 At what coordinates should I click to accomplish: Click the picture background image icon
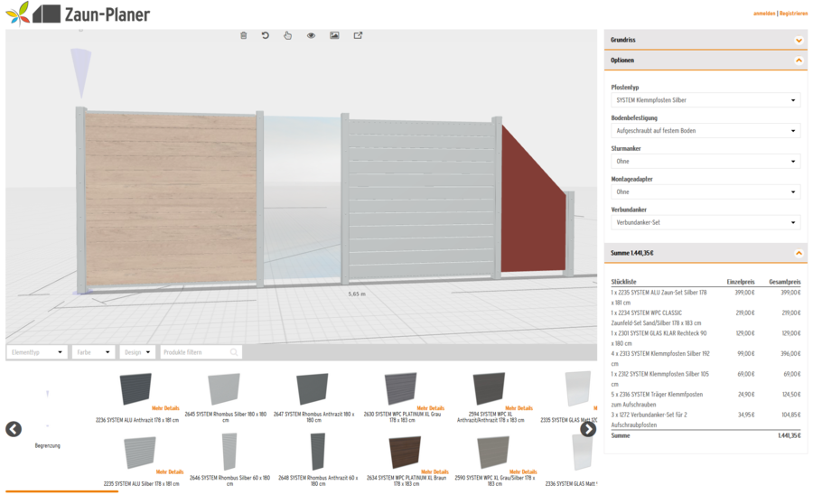pos(334,35)
